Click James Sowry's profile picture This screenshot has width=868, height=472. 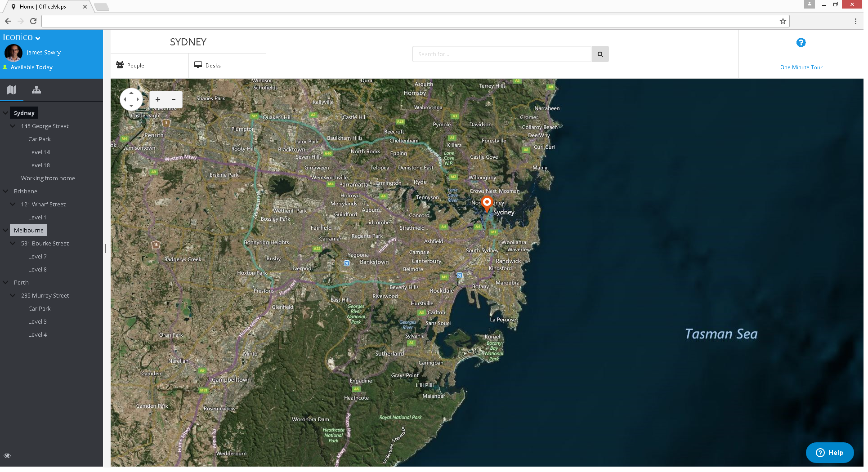pyautogui.click(x=13, y=53)
